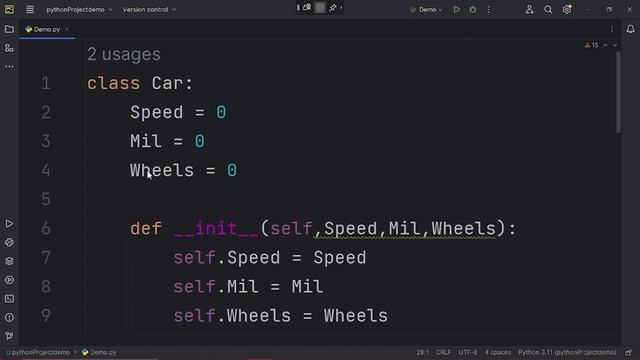
Task: Open Search Everywhere magnifier
Action: click(x=548, y=9)
